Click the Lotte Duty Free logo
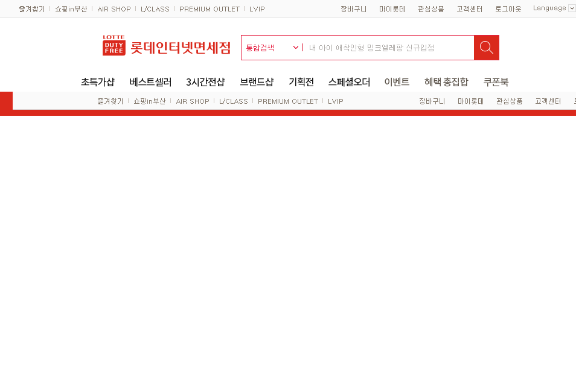 [167, 46]
